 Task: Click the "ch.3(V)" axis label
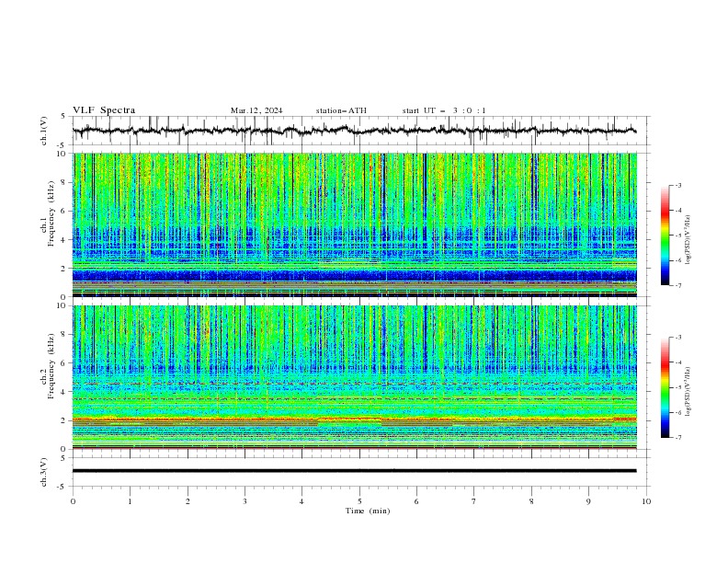point(44,472)
